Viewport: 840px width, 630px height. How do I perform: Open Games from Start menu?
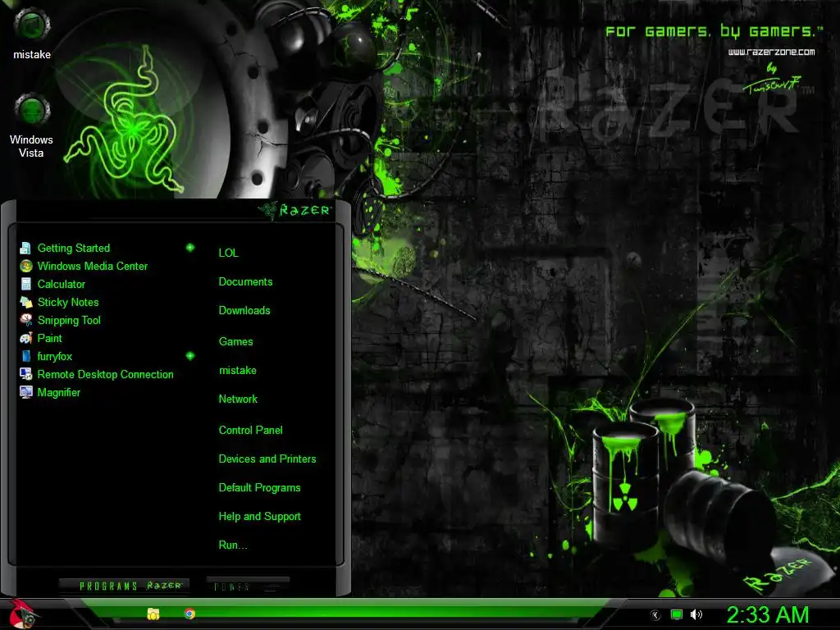click(x=235, y=342)
